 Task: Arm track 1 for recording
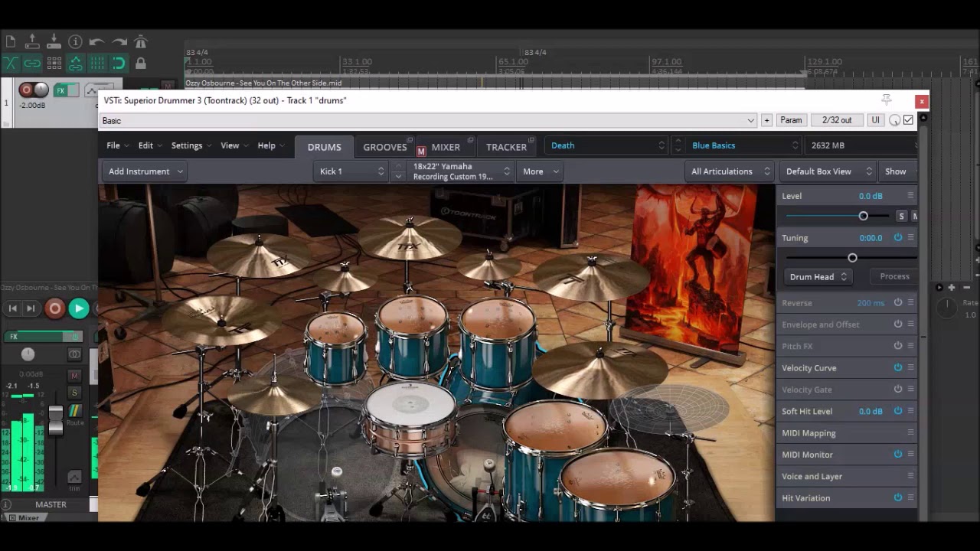(26, 90)
